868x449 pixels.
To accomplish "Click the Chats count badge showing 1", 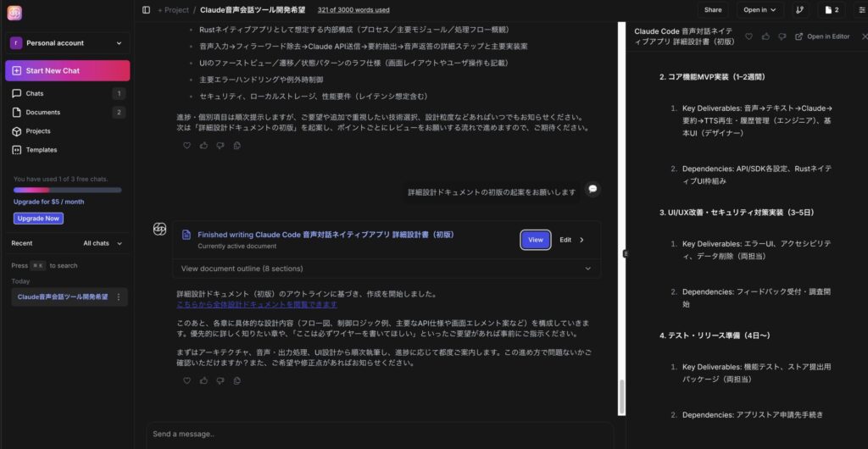I will (119, 93).
